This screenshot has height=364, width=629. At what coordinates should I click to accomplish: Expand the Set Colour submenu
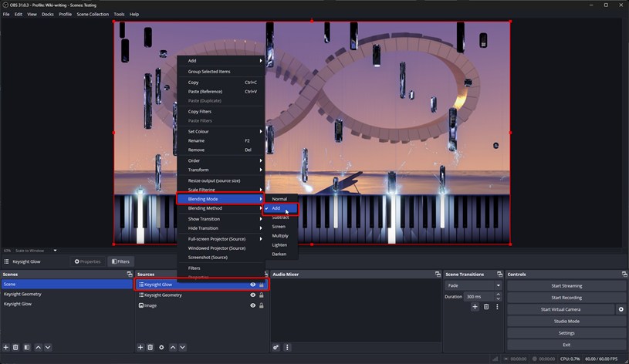[x=221, y=132]
